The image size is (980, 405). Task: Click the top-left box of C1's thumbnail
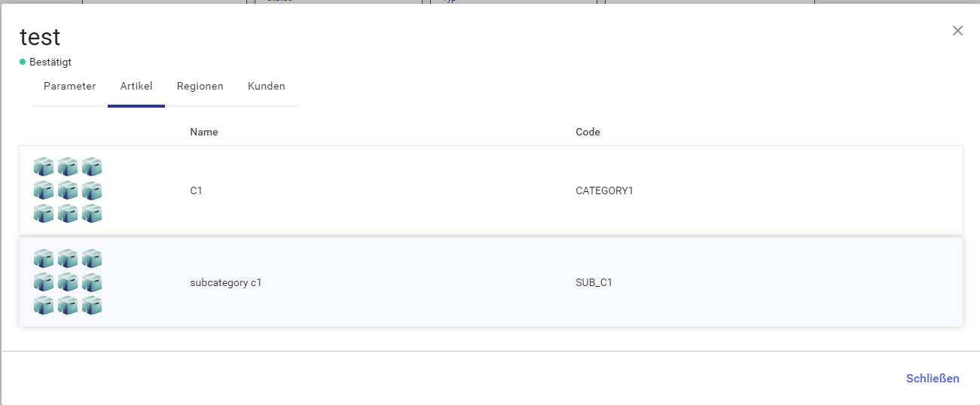coord(44,167)
